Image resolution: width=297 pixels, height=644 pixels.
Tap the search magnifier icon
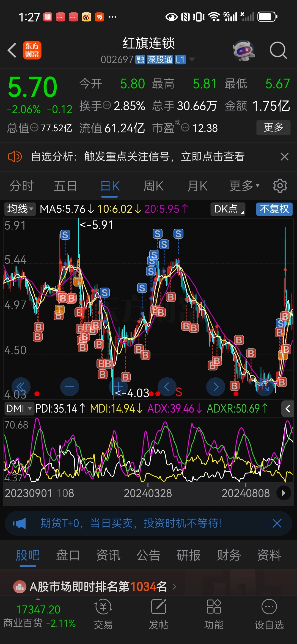point(278,50)
